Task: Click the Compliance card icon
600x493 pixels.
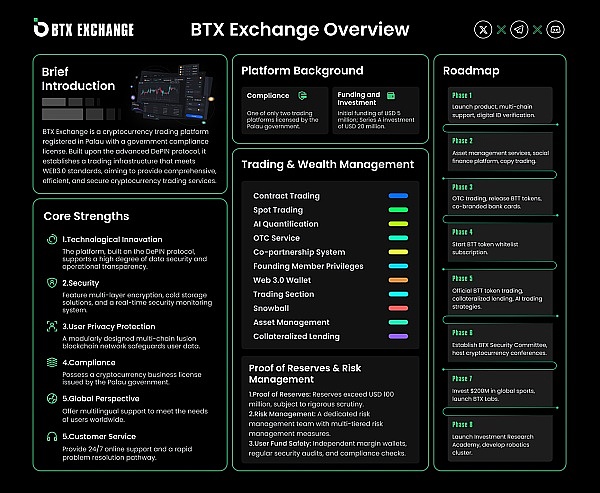Action: (302, 95)
